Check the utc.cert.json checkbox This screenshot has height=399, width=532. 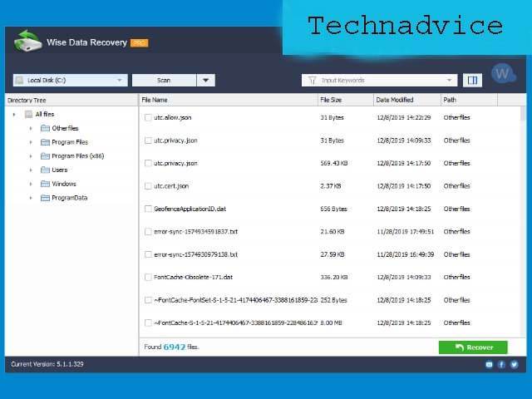(x=148, y=186)
